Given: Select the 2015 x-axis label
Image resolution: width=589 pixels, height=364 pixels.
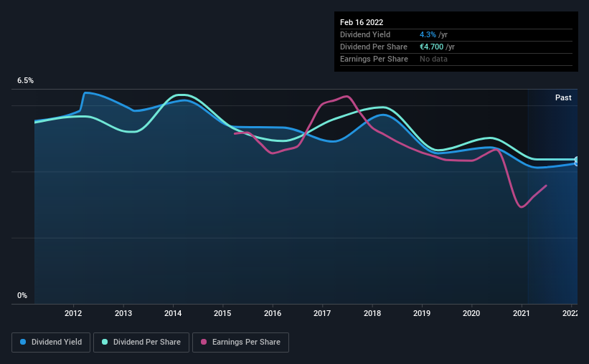Looking at the screenshot, I should tap(222, 313).
